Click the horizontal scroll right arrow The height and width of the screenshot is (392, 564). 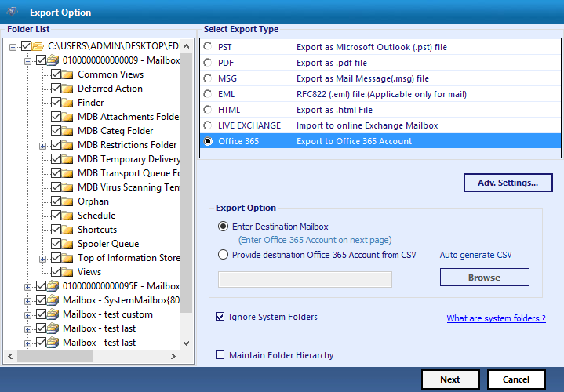click(x=173, y=357)
